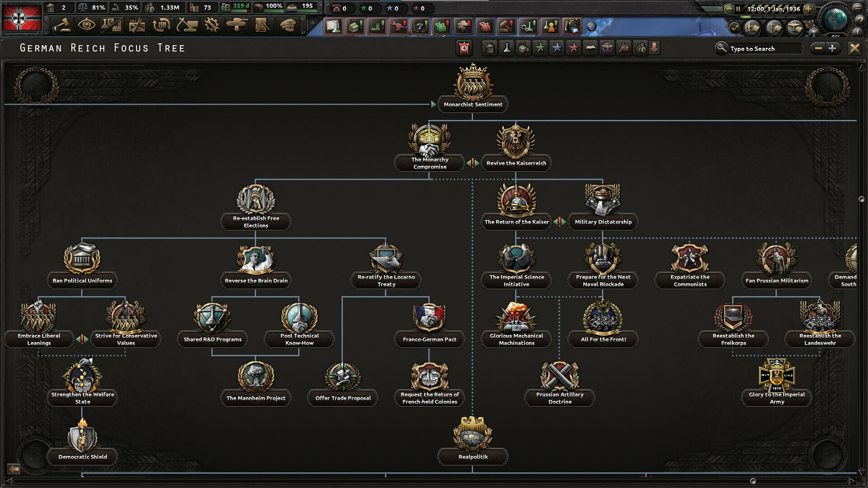Toggle the research flask focus filter

[x=507, y=48]
